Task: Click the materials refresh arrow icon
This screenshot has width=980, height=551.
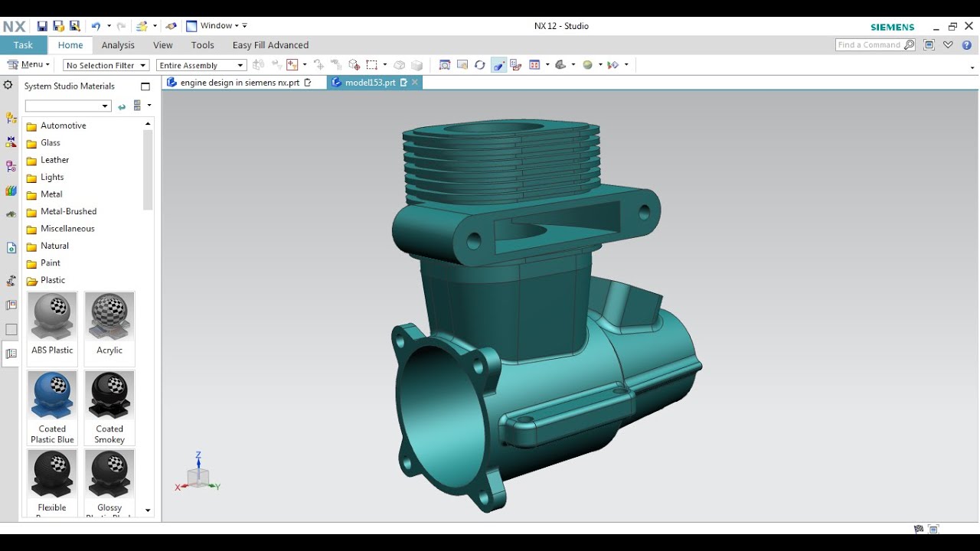Action: [122, 106]
